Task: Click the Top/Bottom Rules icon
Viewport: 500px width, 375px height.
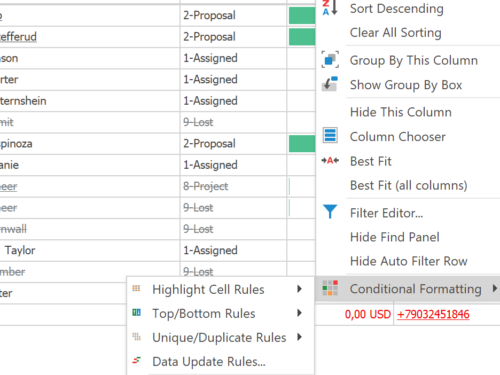Action: [136, 312]
